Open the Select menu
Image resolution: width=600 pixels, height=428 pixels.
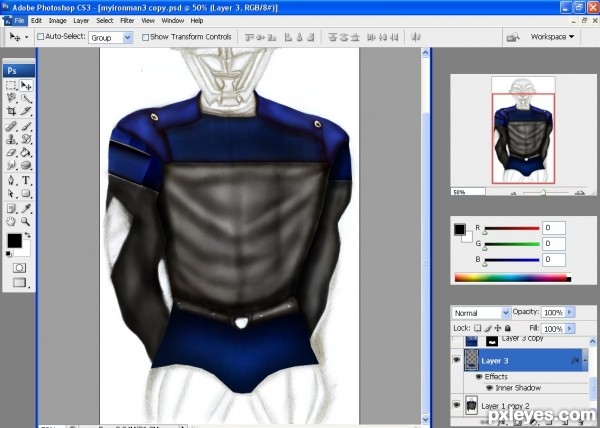tap(104, 21)
